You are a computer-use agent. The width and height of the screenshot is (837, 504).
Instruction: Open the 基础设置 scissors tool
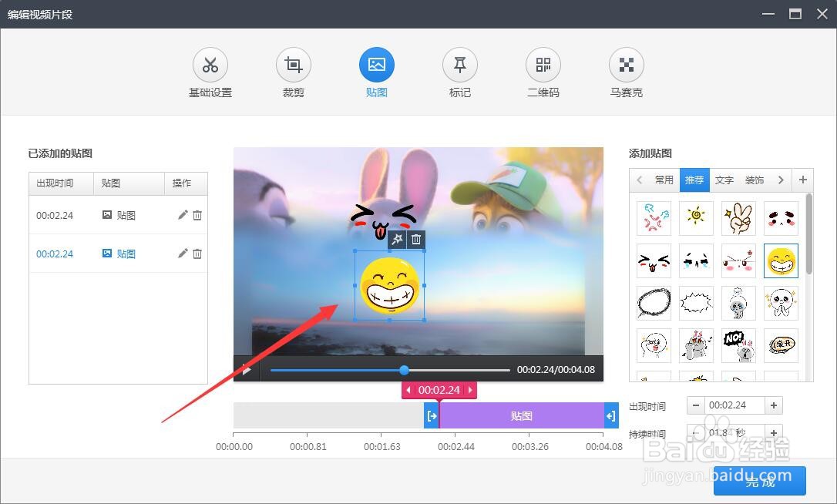click(210, 66)
